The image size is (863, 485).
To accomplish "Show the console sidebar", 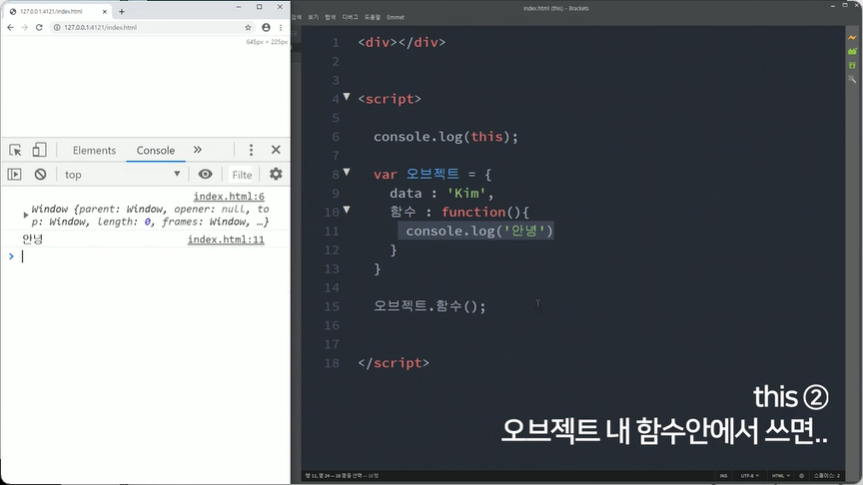I will tap(14, 175).
